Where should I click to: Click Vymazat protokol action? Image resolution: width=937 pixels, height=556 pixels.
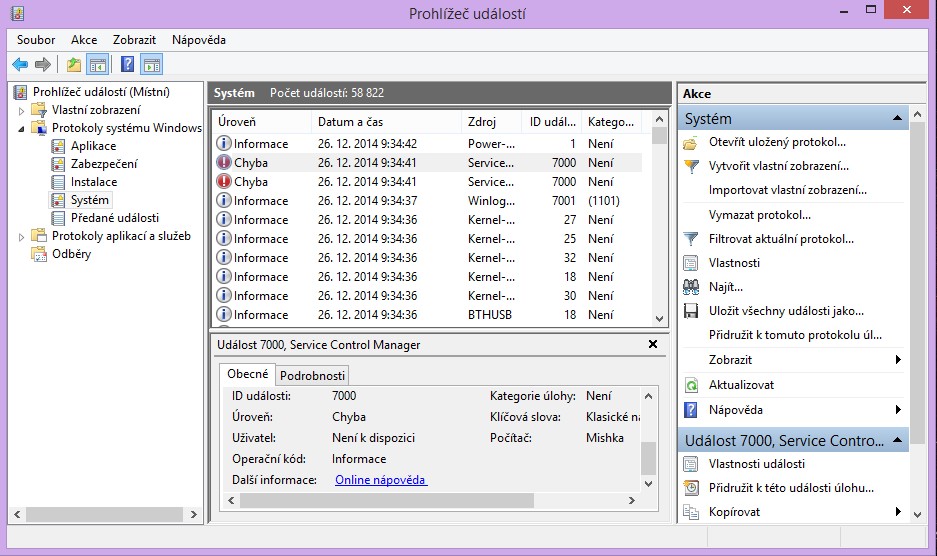759,215
